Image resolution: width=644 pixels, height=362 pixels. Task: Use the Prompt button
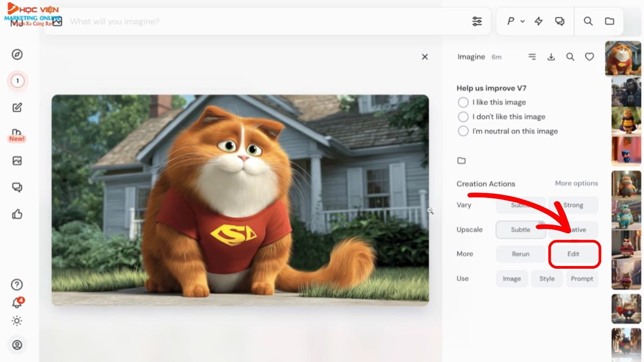coord(582,279)
